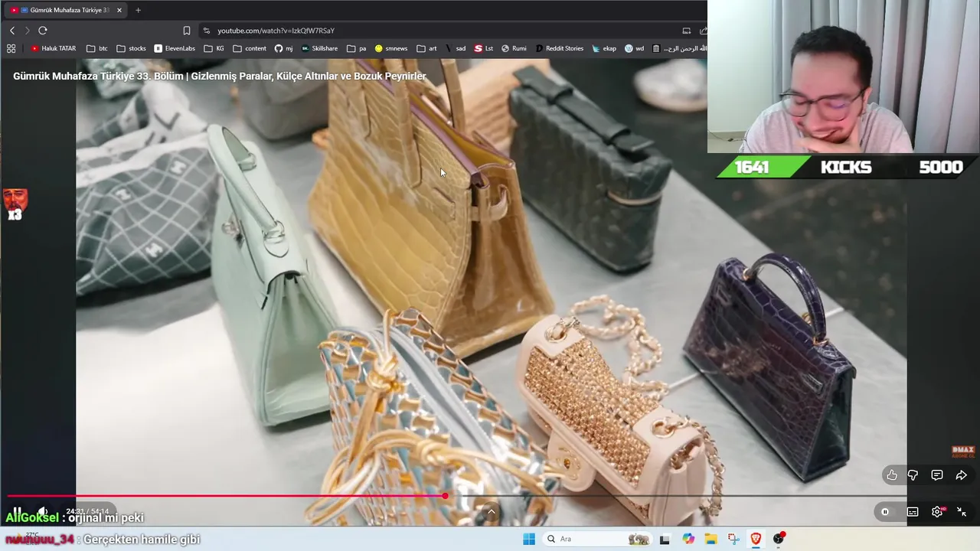Viewport: 980px width, 551px height.
Task: Open the wd WordPress bookmark
Action: tap(634, 48)
